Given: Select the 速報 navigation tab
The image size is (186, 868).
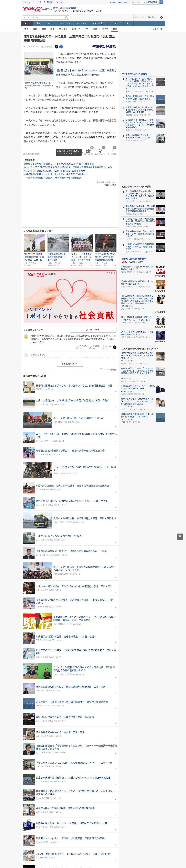Looking at the screenshot, I should pos(38,24).
